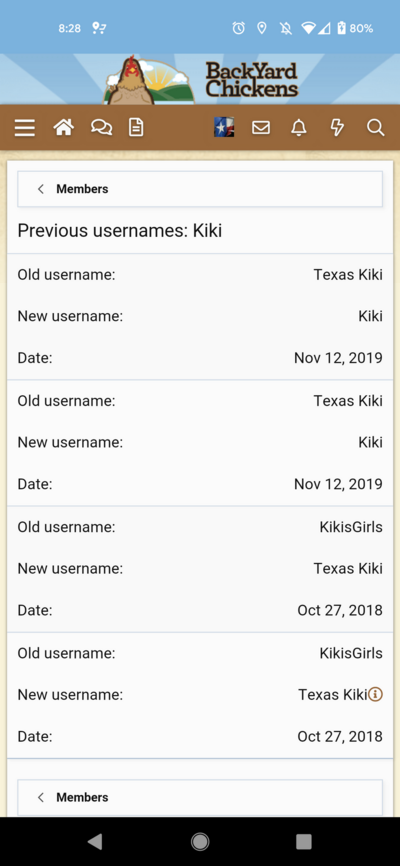Tap the Android Recents square button
400x866 pixels.
[x=304, y=841]
